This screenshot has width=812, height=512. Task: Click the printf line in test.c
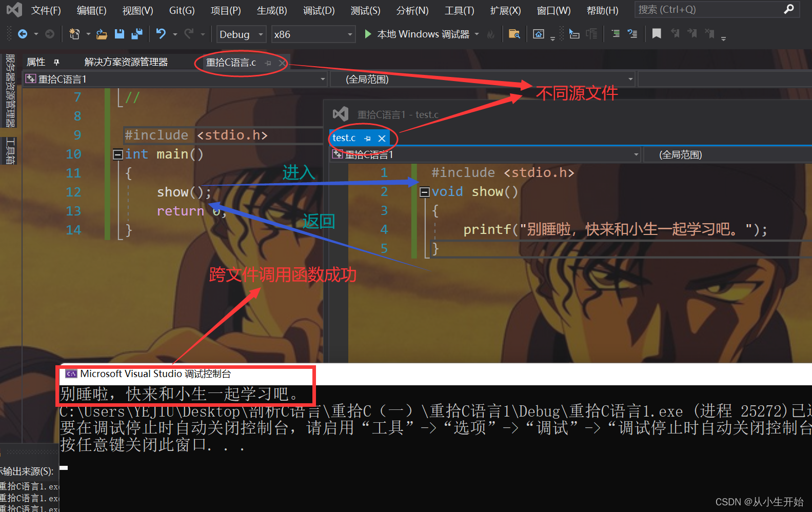[x=615, y=230]
